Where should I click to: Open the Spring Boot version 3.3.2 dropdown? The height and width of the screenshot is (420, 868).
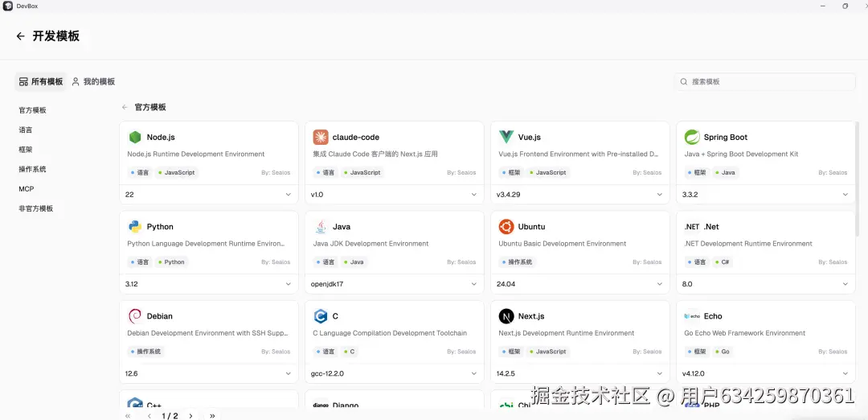pyautogui.click(x=766, y=195)
